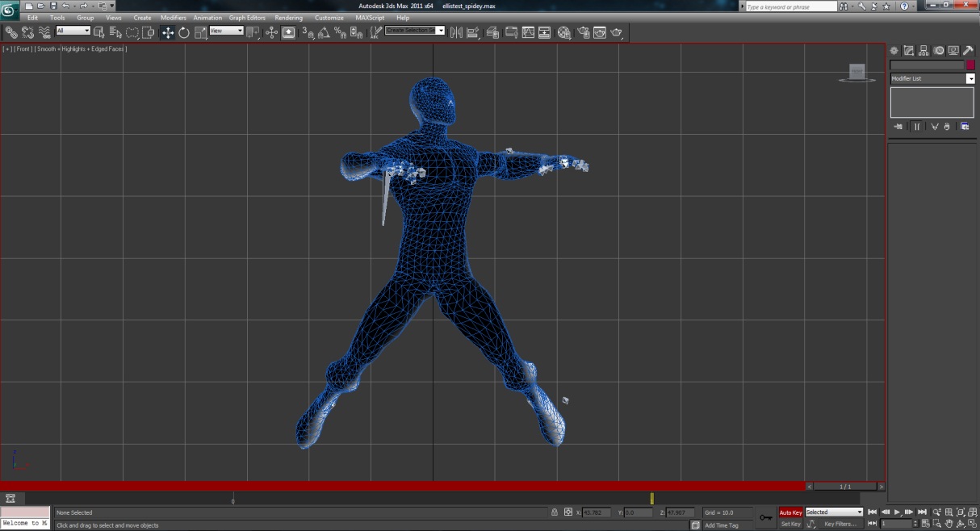Click the Mirror tool icon
Viewport: 980px width, 531px height.
click(456, 32)
